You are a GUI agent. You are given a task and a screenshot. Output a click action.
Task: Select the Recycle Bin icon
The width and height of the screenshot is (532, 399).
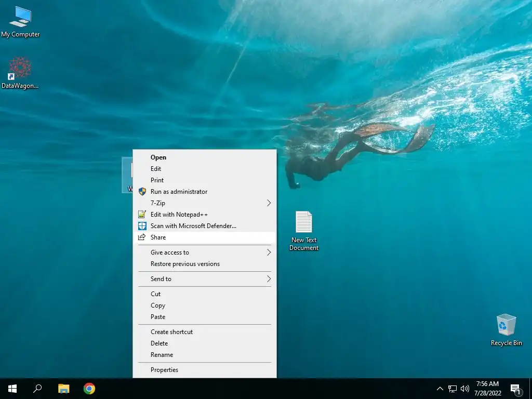point(506,330)
